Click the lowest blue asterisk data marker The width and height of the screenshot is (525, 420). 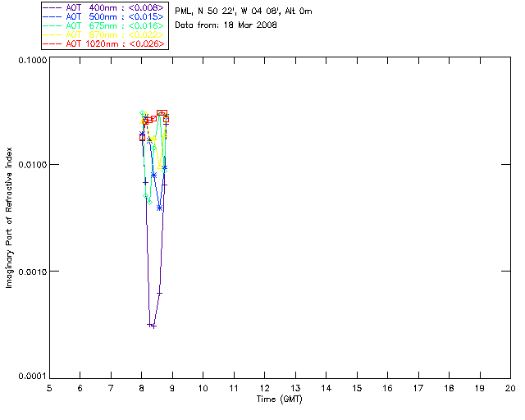point(160,208)
